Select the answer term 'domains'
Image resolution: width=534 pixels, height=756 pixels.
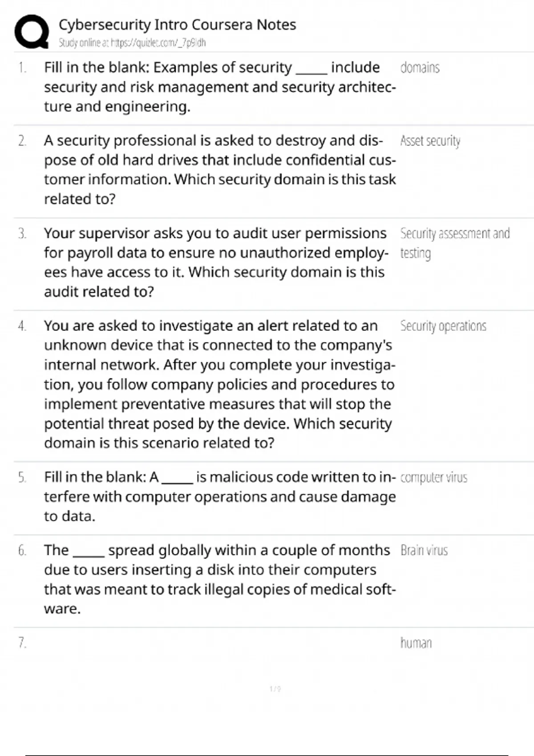420,68
